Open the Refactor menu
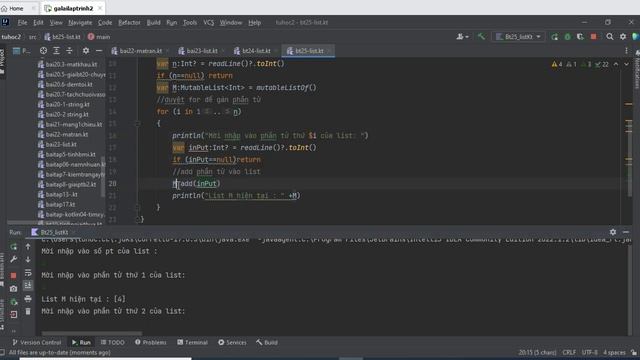Viewport: 640px width, 360px height. (x=129, y=22)
